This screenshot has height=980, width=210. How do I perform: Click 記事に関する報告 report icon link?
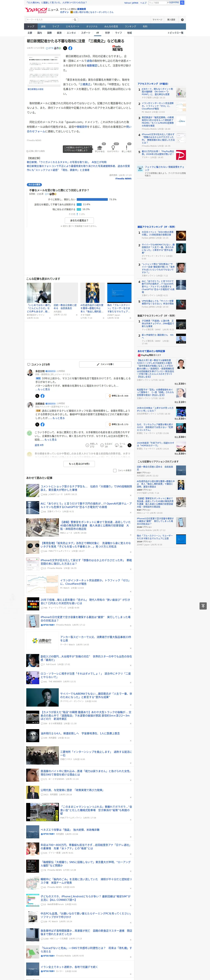(x=36, y=151)
